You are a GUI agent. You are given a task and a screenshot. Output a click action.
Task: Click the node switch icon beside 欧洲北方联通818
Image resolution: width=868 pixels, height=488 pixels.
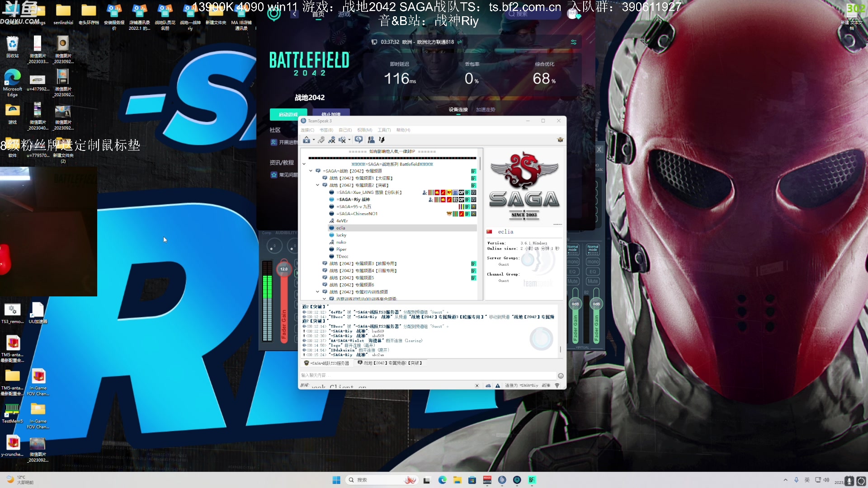[x=460, y=42]
